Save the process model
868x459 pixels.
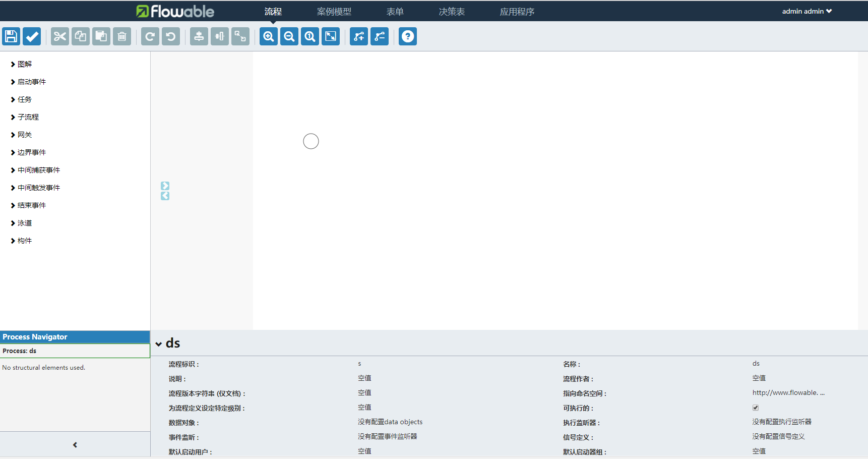[x=11, y=36]
